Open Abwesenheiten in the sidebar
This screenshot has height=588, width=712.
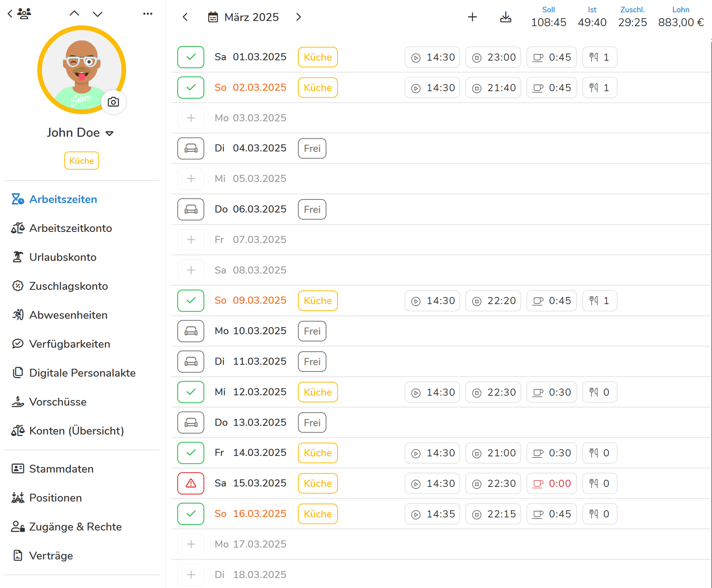[x=59, y=315]
